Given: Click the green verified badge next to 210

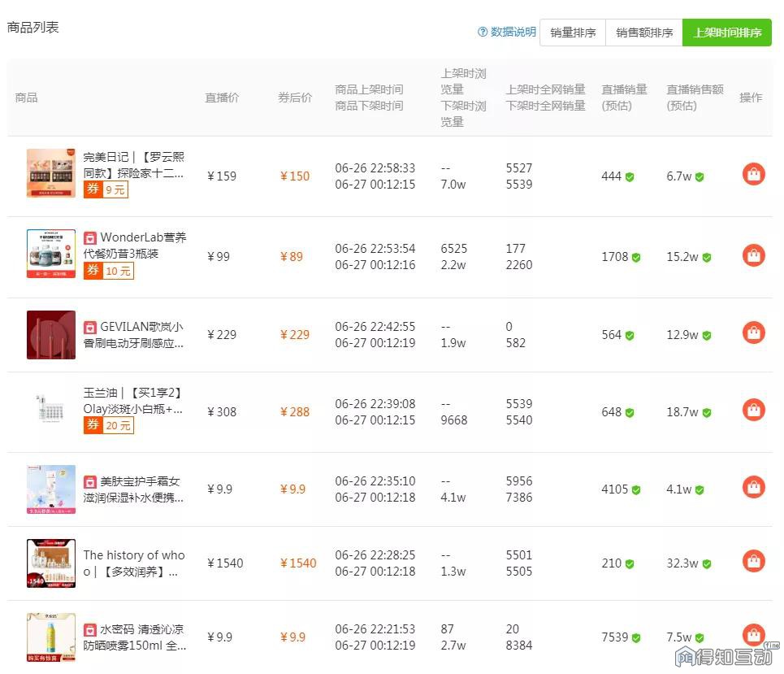Looking at the screenshot, I should [630, 564].
